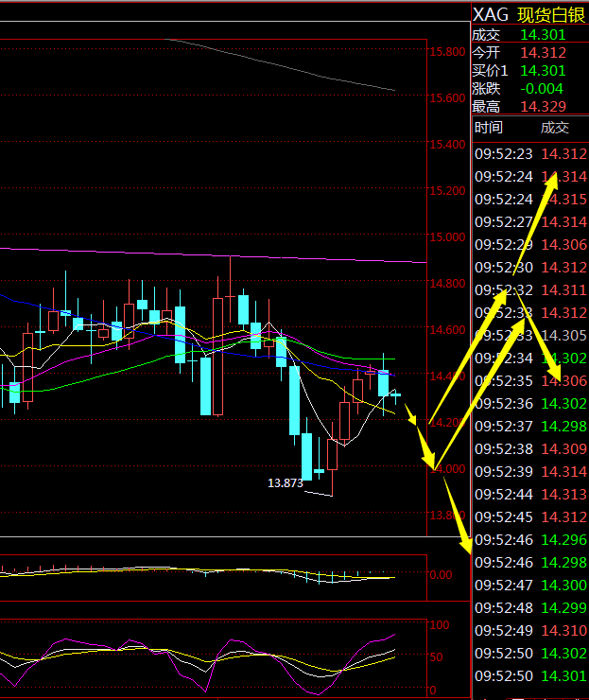Select the 15.600 price axis label
The height and width of the screenshot is (700, 589).
coord(447,97)
